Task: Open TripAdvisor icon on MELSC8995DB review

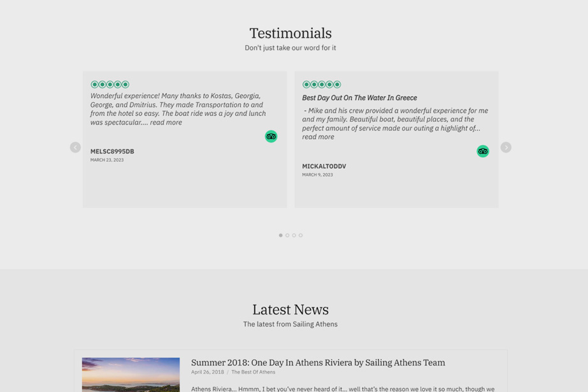Action: coord(271,136)
